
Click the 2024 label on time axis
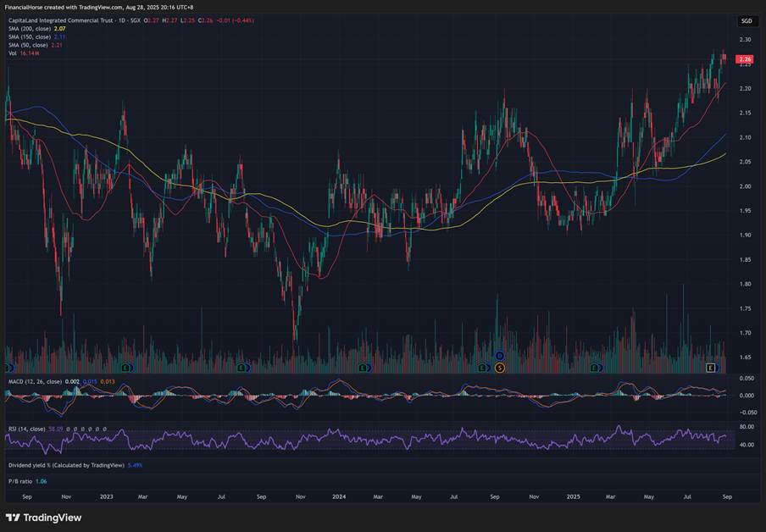click(339, 496)
